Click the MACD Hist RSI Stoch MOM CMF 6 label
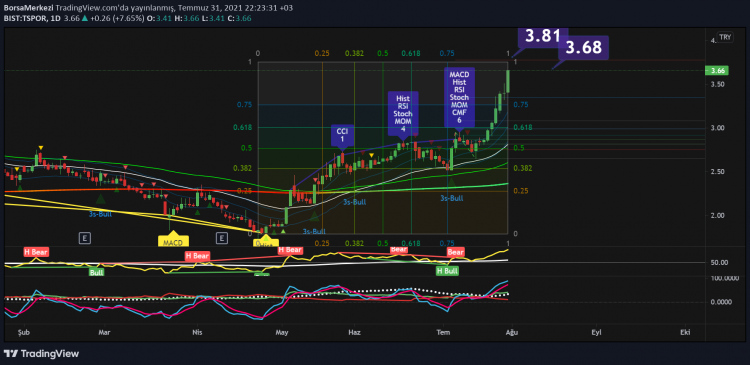The image size is (750, 365). point(459,97)
